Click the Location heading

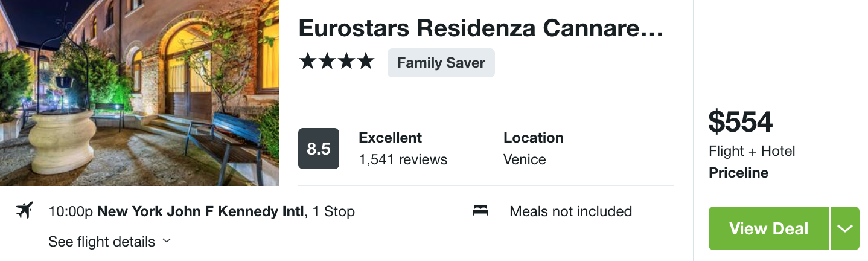click(534, 138)
